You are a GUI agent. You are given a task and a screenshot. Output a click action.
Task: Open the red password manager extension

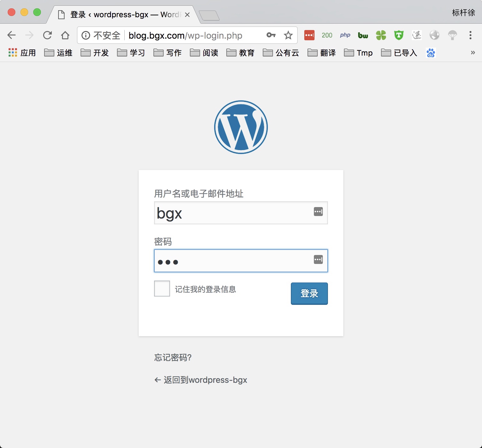pos(309,35)
